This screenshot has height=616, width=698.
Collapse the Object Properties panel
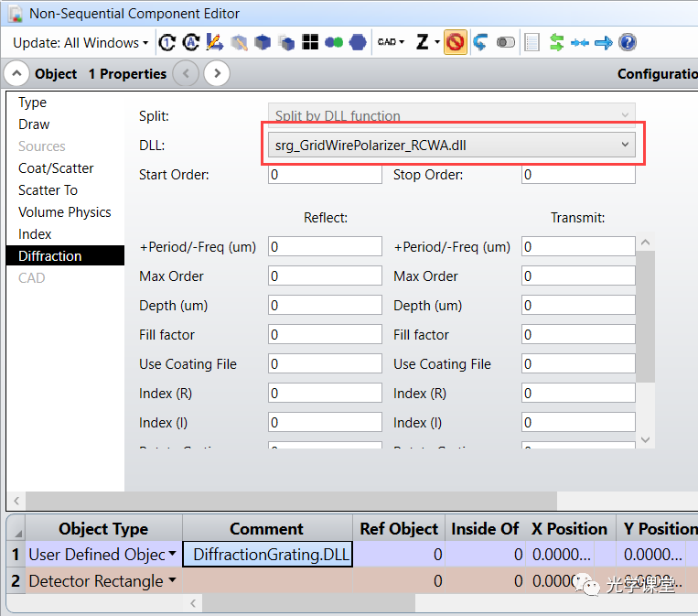coord(16,74)
